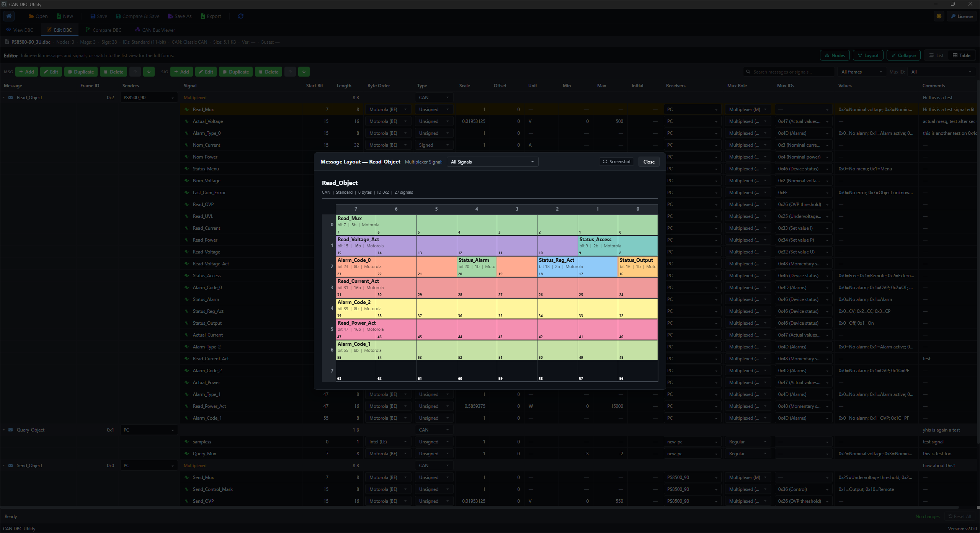Viewport: 980px width, 533px height.
Task: Click the SIG Edit button
Action: tap(206, 72)
